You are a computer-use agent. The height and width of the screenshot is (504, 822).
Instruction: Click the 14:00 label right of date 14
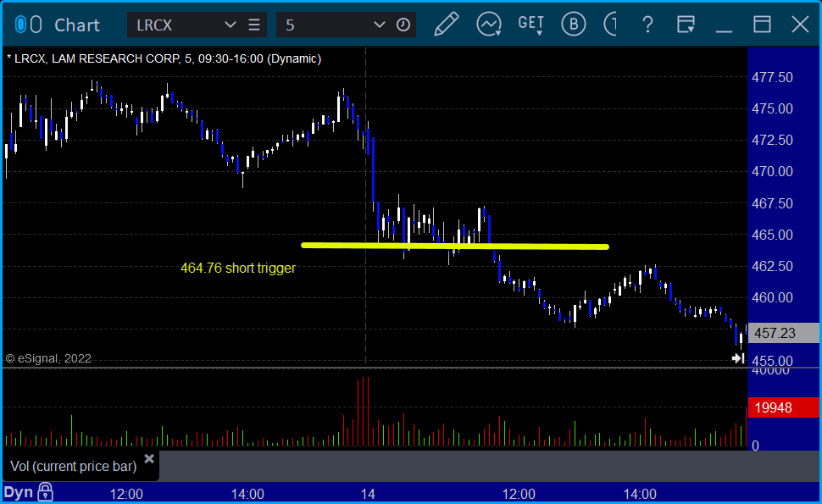pyautogui.click(x=640, y=494)
